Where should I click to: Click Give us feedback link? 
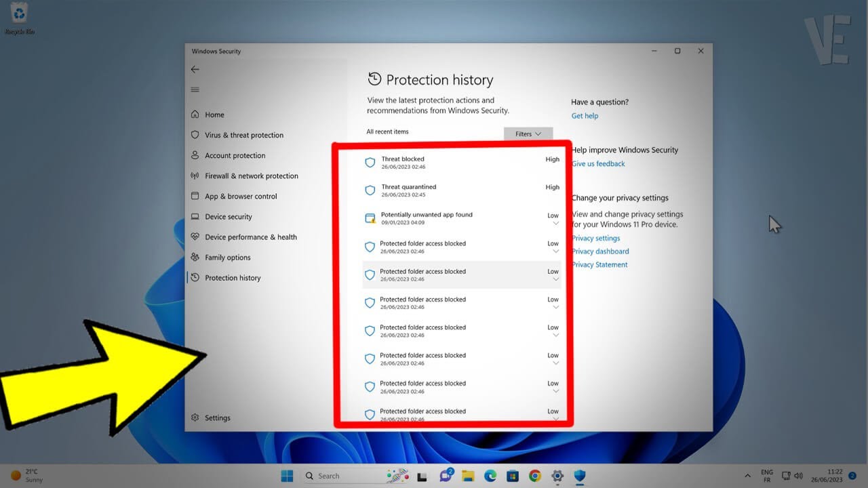598,163
